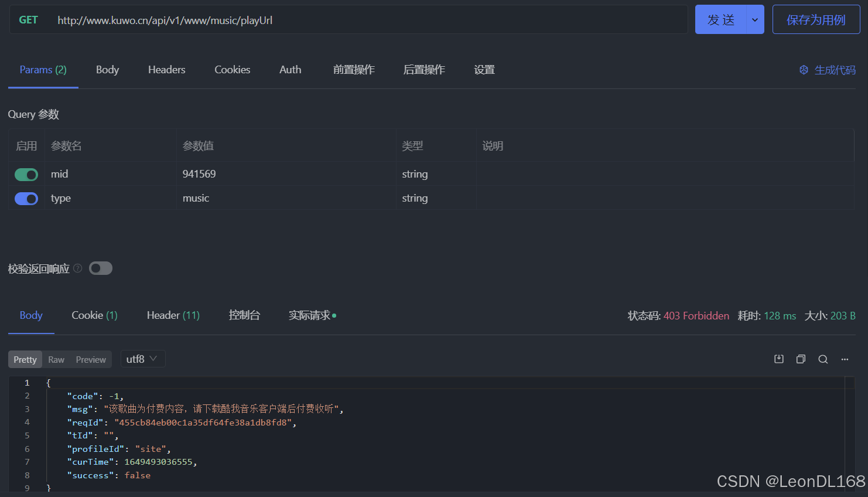Enable the 校验返回响应 switch
Screen dimensions: 868x497
coord(101,268)
